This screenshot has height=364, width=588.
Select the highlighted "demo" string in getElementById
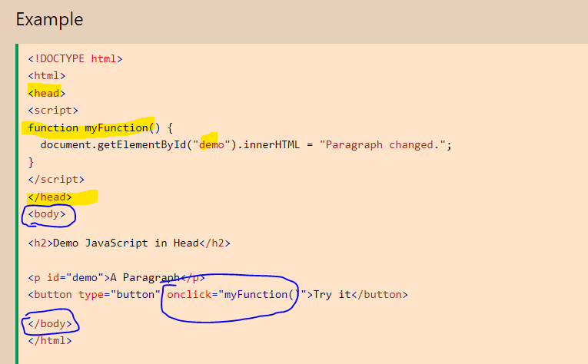tap(212, 145)
